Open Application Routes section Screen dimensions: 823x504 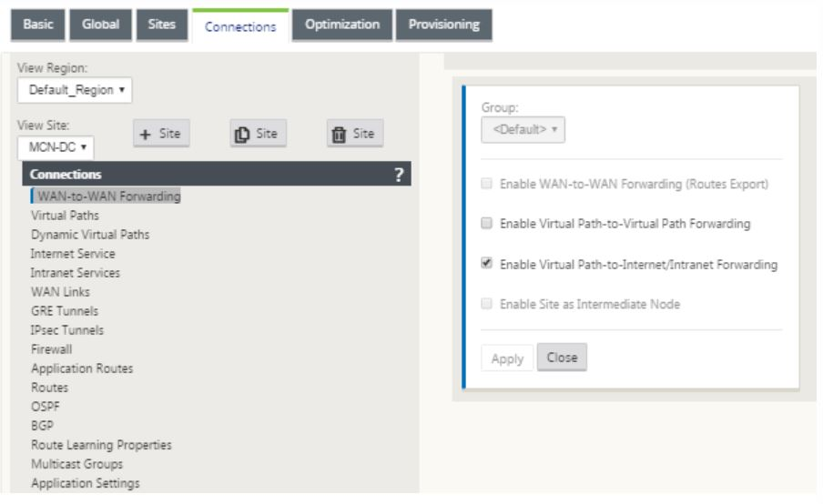click(x=82, y=368)
